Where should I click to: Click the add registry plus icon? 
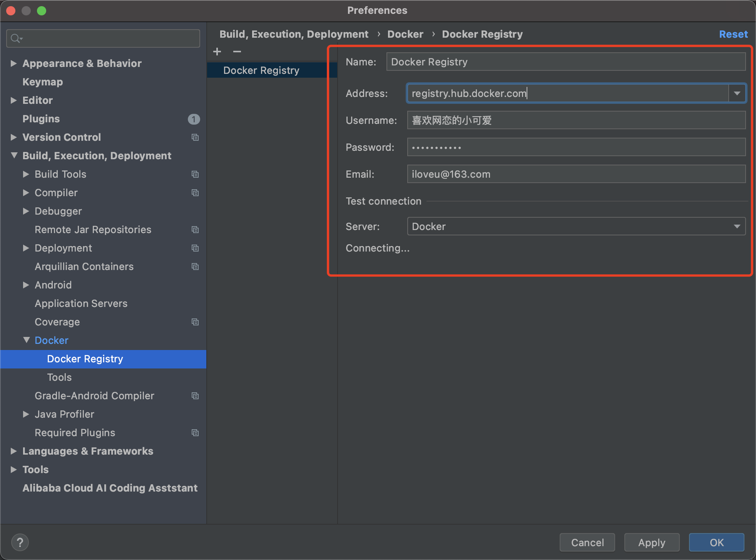pyautogui.click(x=217, y=52)
